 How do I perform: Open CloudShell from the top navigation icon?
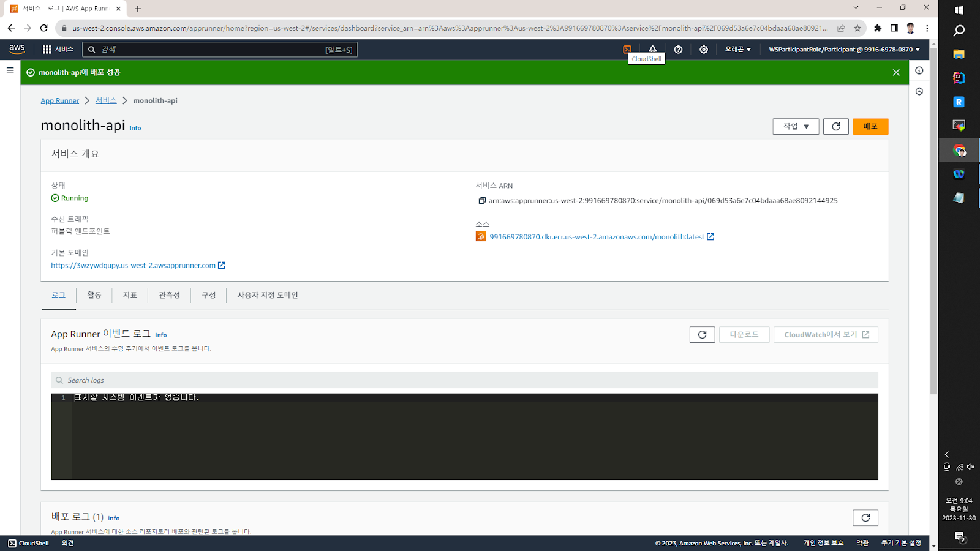pyautogui.click(x=627, y=50)
